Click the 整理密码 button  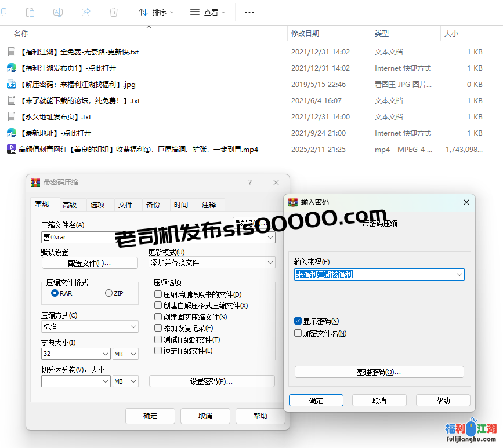tap(379, 372)
